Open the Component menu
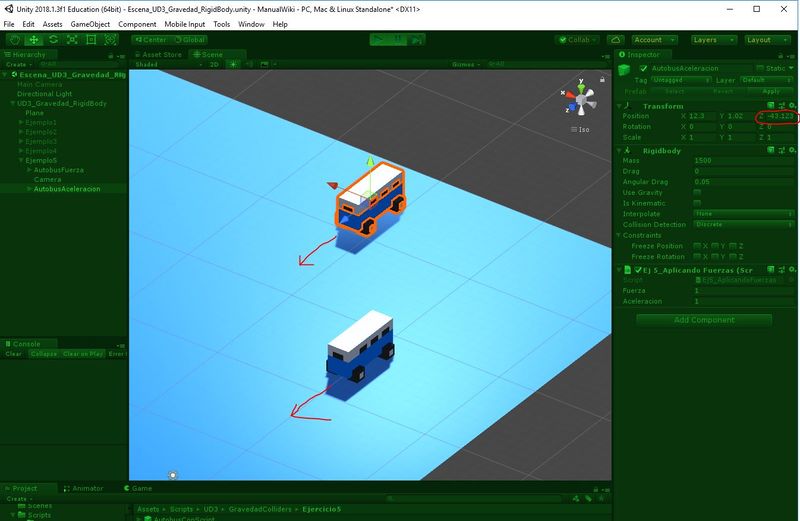 (x=137, y=24)
